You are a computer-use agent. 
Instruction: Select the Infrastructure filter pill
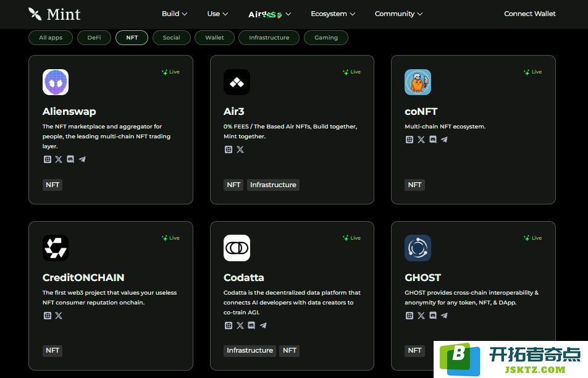pos(269,38)
